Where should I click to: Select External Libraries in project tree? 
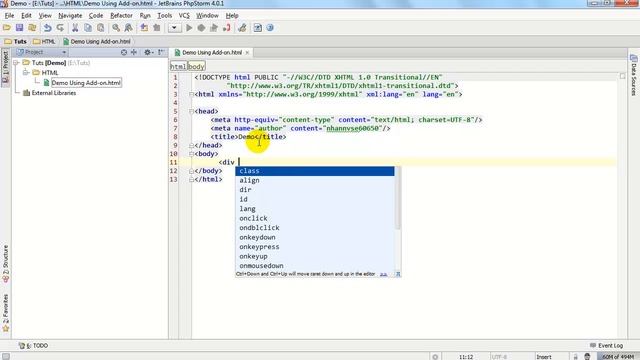54,93
